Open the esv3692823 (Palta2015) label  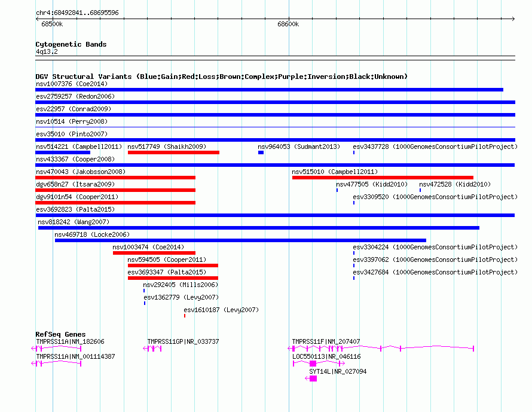coord(75,209)
